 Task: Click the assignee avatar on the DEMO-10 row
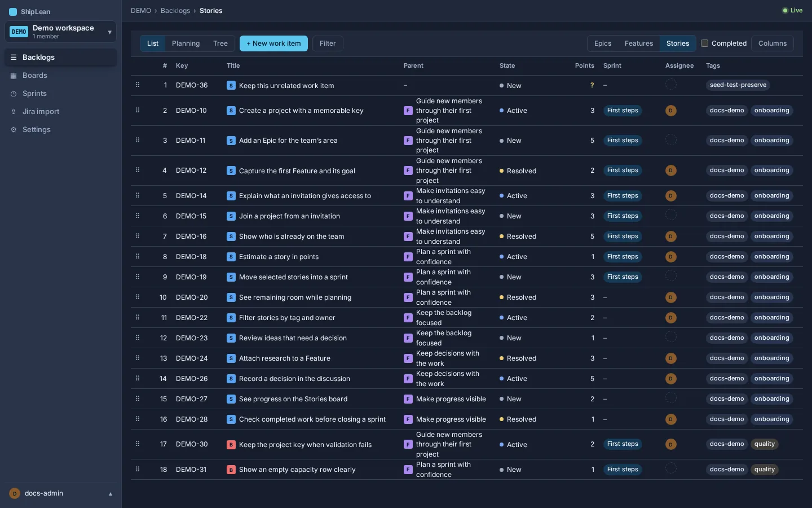pos(671,111)
